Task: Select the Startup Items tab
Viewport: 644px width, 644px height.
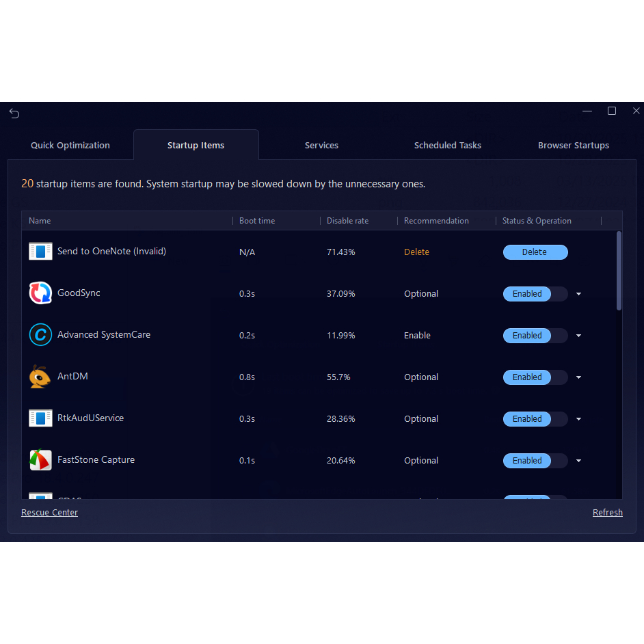Action: 196,146
